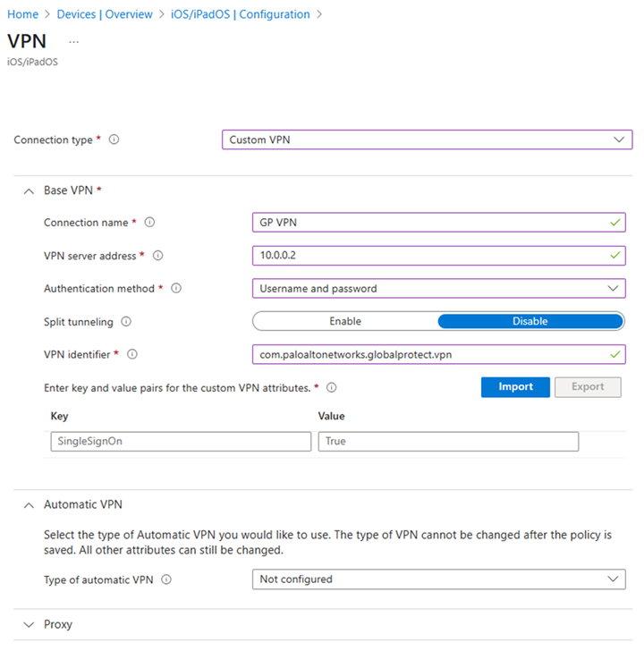The image size is (644, 651).
Task: Select Disable for split tunneling
Action: tap(530, 321)
